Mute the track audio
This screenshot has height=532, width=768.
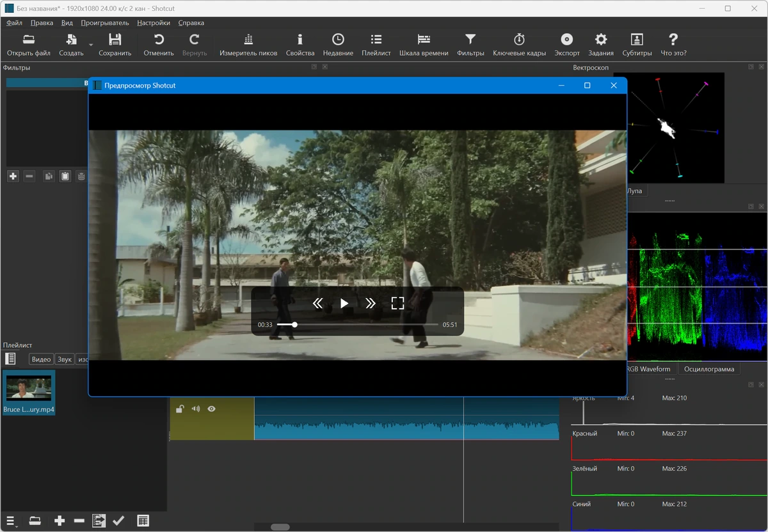(x=196, y=409)
